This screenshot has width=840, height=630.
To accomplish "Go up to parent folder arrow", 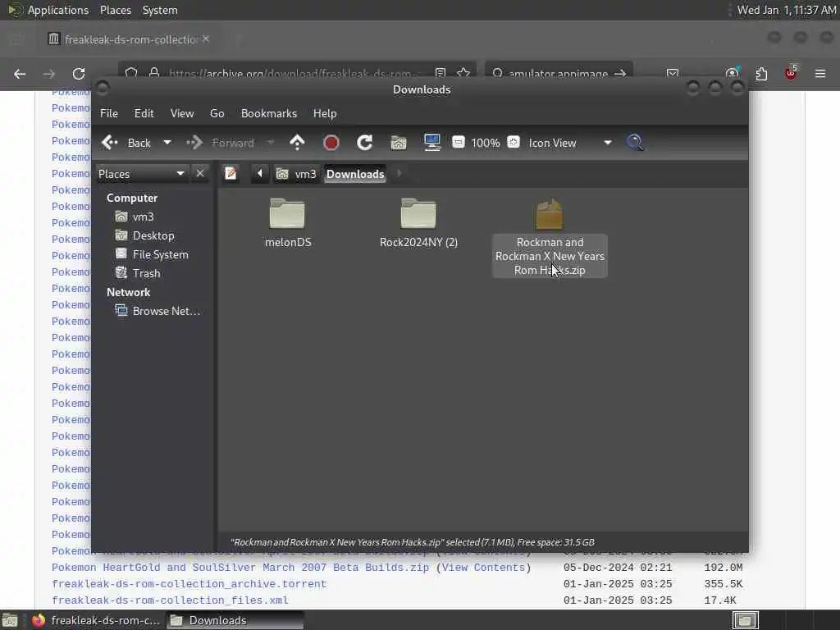I will [297, 143].
